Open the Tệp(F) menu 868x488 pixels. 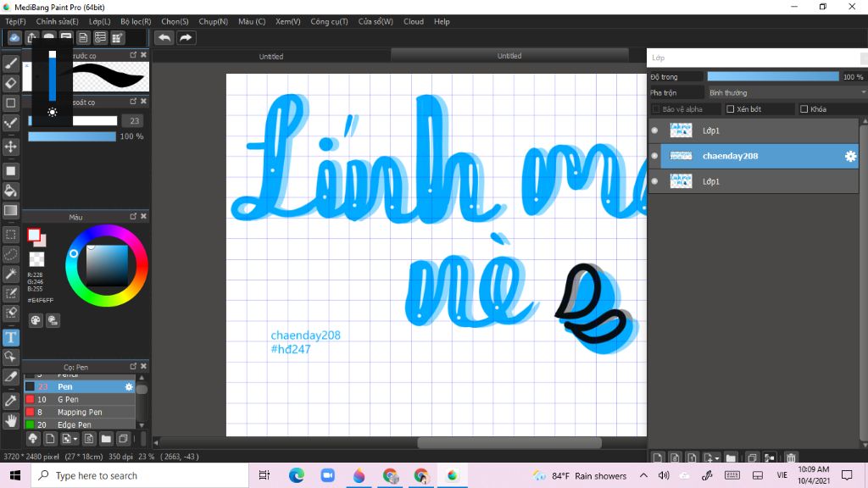pyautogui.click(x=15, y=21)
